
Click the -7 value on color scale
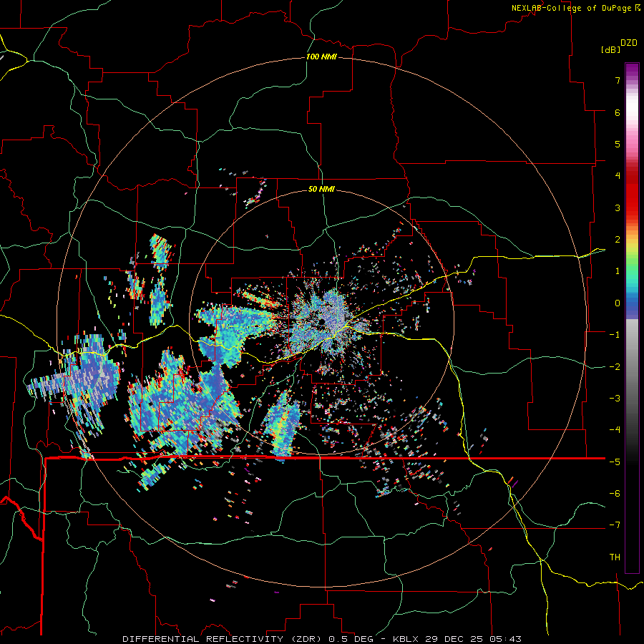pyautogui.click(x=615, y=525)
